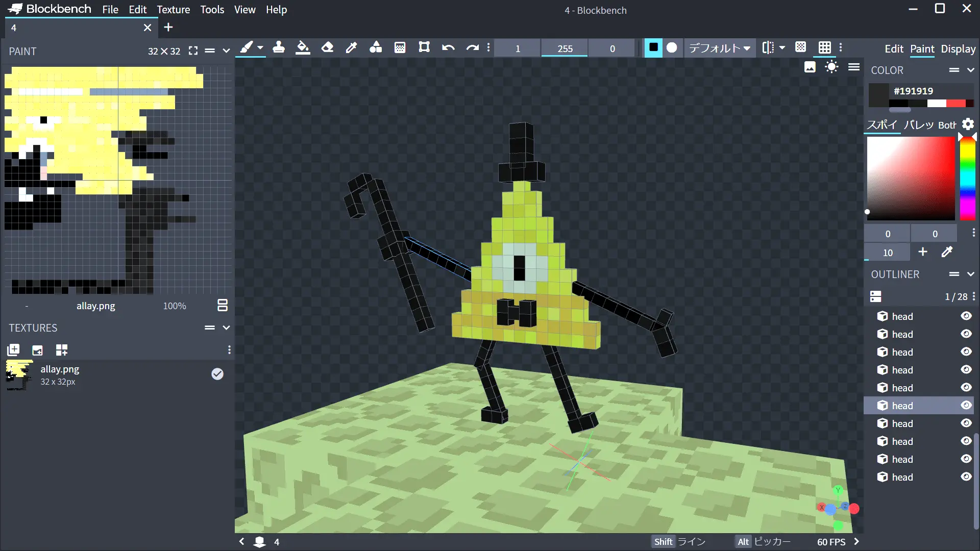Select the square brush shape toggle
This screenshot has height=551, width=980.
[653, 48]
